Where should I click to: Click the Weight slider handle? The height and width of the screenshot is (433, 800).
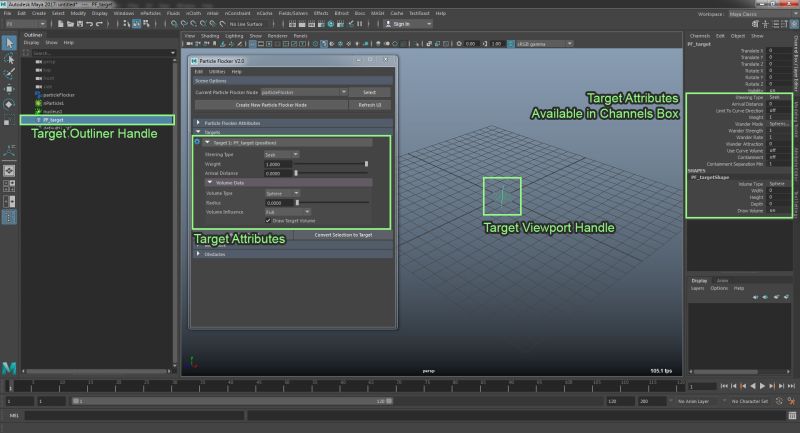366,164
